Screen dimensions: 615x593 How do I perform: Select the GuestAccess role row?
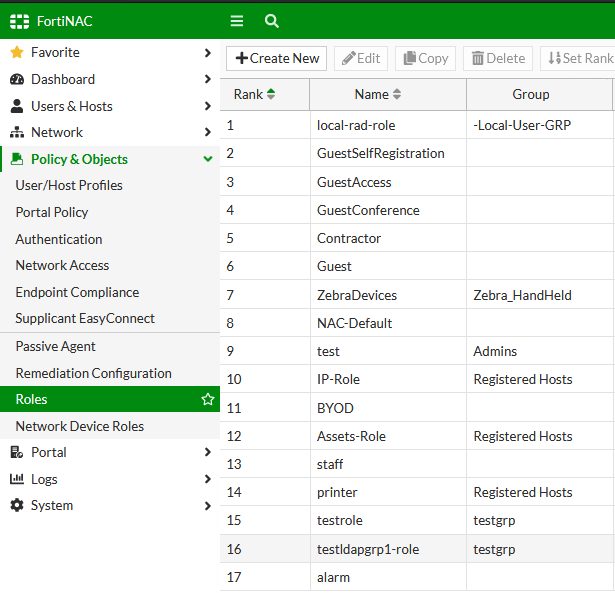coord(417,182)
